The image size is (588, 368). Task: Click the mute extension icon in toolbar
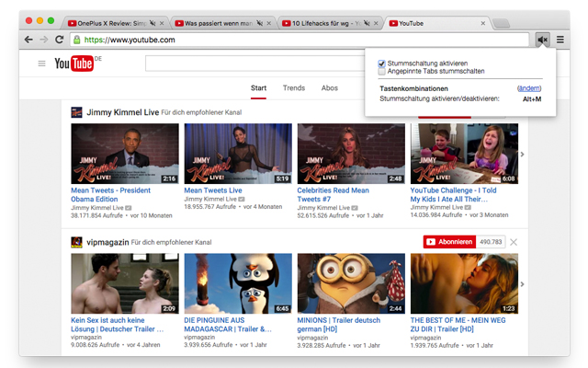543,40
